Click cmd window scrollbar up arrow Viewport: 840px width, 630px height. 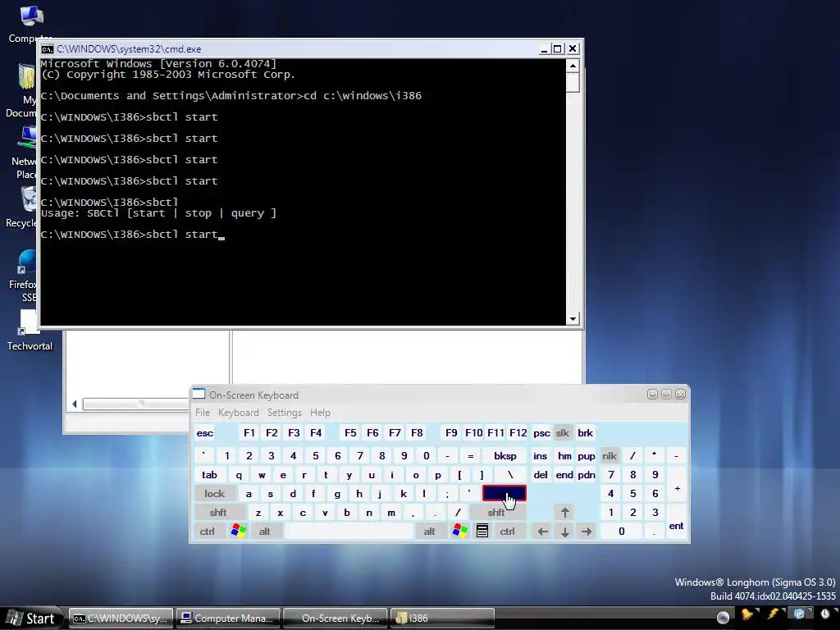573,66
